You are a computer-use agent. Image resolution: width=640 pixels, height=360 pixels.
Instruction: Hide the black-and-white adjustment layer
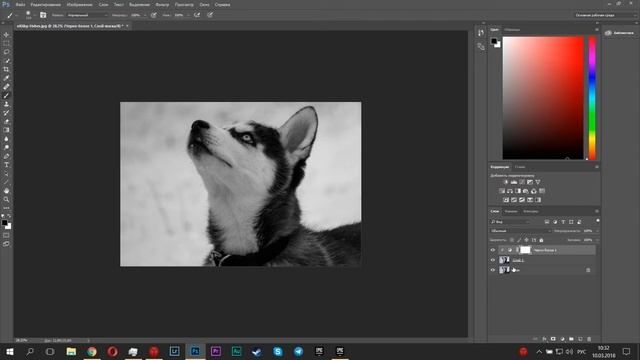pyautogui.click(x=493, y=250)
